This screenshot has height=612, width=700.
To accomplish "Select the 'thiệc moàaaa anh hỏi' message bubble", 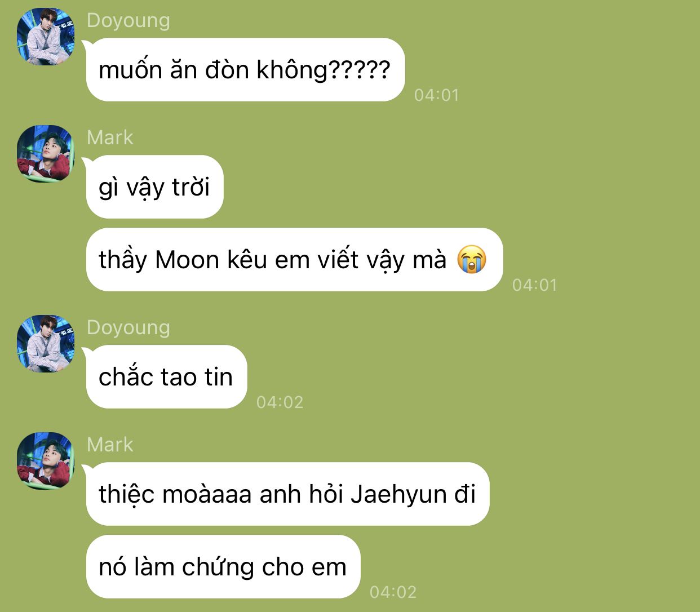I will click(x=287, y=494).
